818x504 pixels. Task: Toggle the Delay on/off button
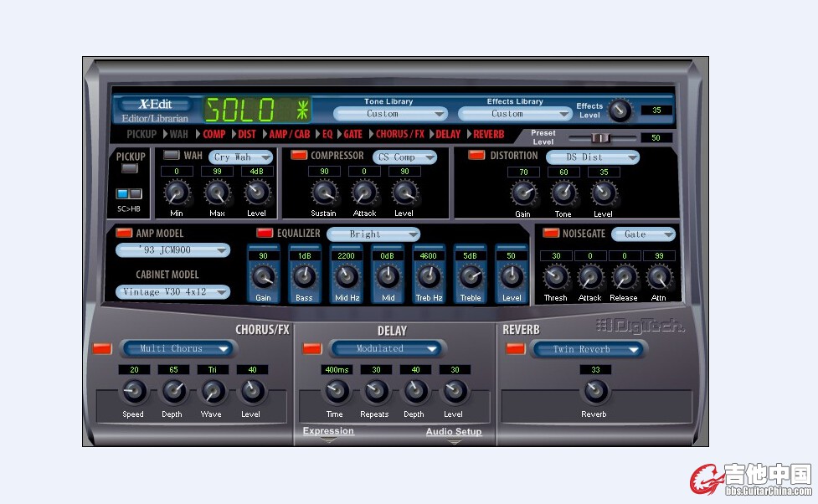click(x=312, y=348)
